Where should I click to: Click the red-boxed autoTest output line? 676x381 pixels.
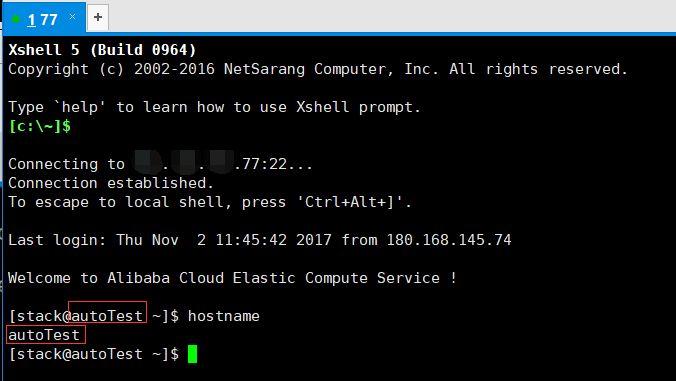pyautogui.click(x=46, y=335)
